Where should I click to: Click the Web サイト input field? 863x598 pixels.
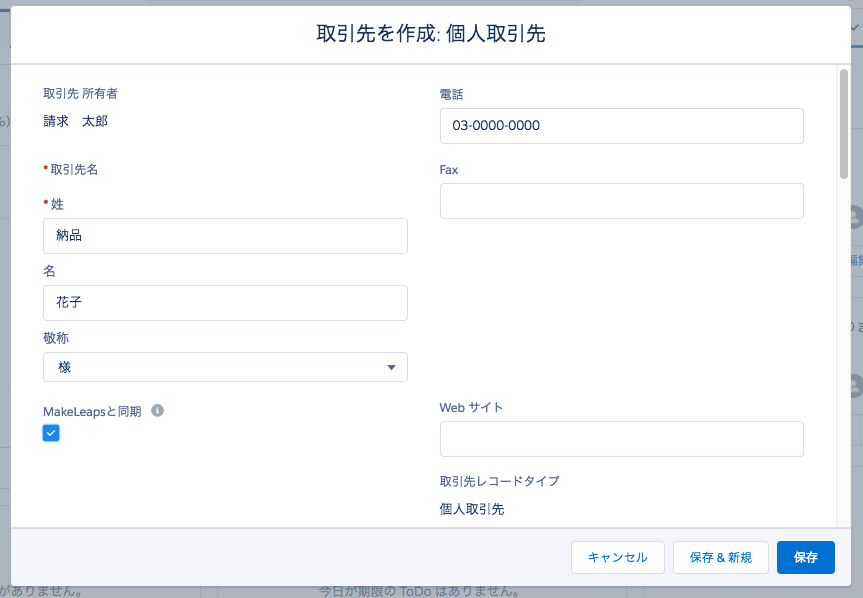point(621,439)
